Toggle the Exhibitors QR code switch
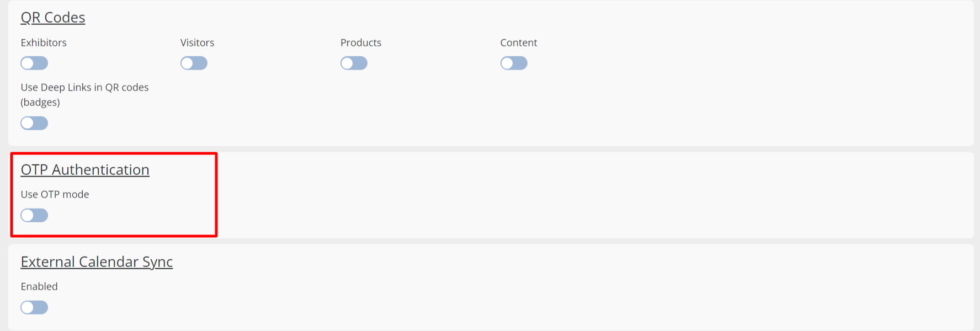This screenshot has height=331, width=980. (34, 63)
